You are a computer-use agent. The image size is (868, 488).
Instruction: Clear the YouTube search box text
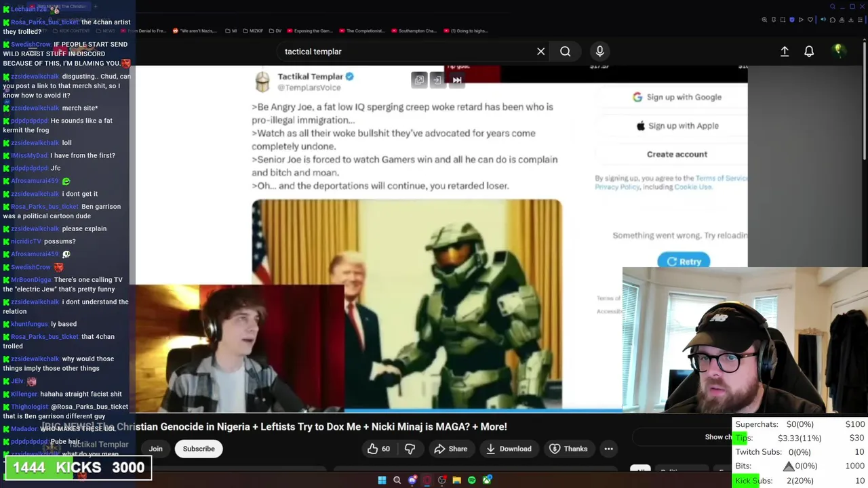pos(540,52)
